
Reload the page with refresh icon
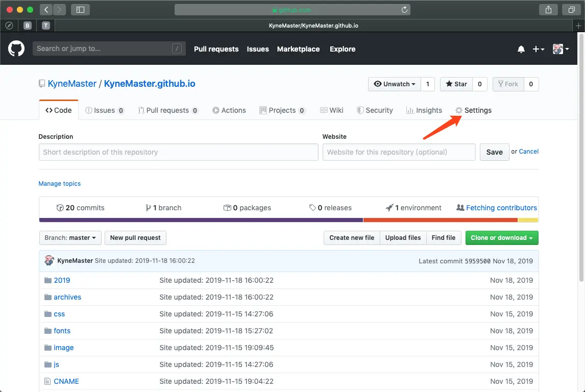[x=404, y=10]
